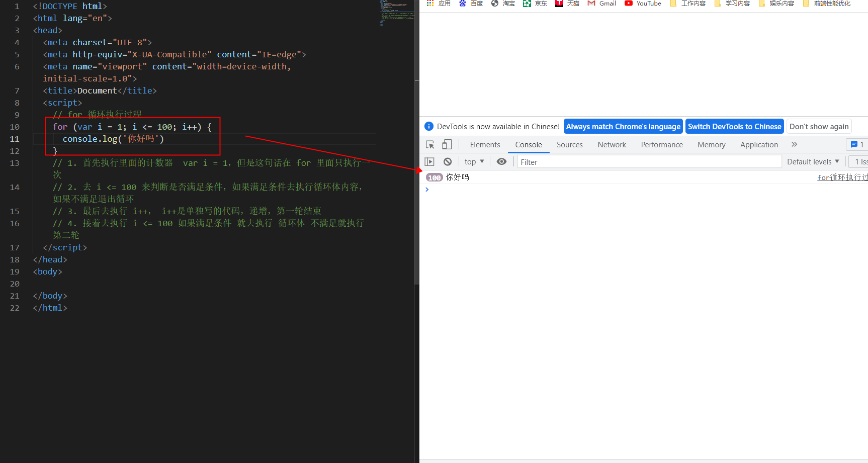Open the 百度 bookmark
Image resolution: width=868 pixels, height=463 pixels.
(x=471, y=3)
